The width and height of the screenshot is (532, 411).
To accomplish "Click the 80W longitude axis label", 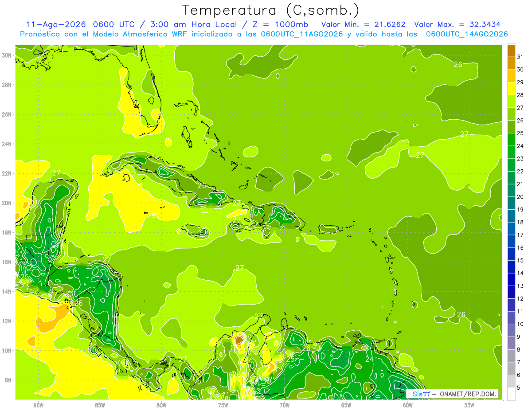I will 161,405.
